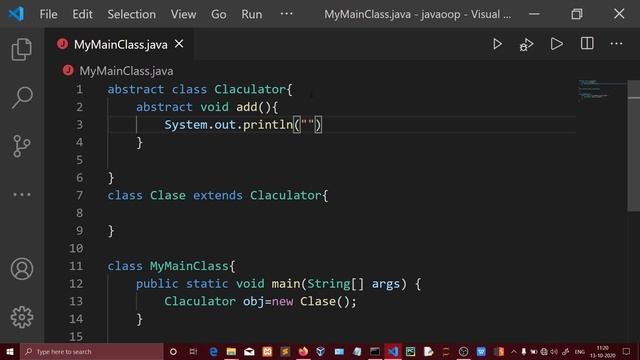Open the Edit menu
Viewport: 640px width, 360px height.
pos(82,14)
